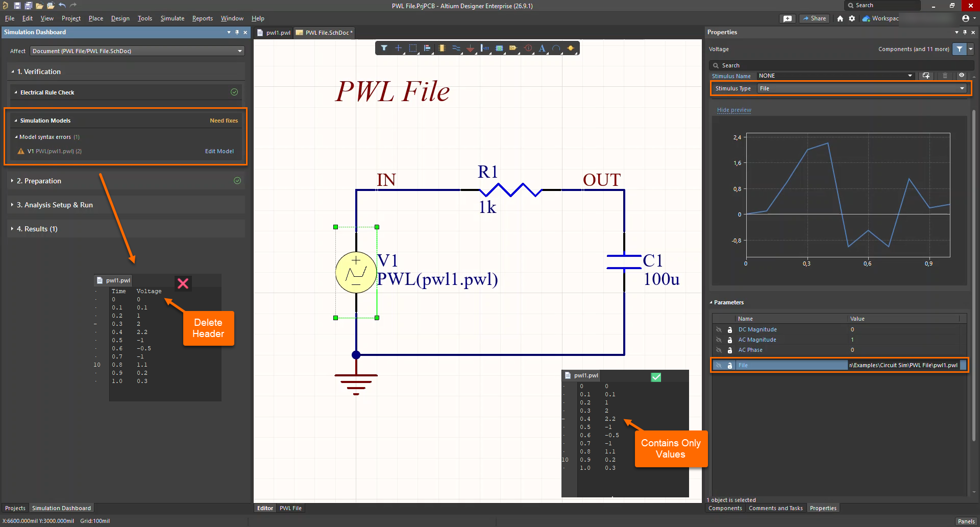Click the Save icon in title bar
The width and height of the screenshot is (980, 527).
click(x=17, y=6)
